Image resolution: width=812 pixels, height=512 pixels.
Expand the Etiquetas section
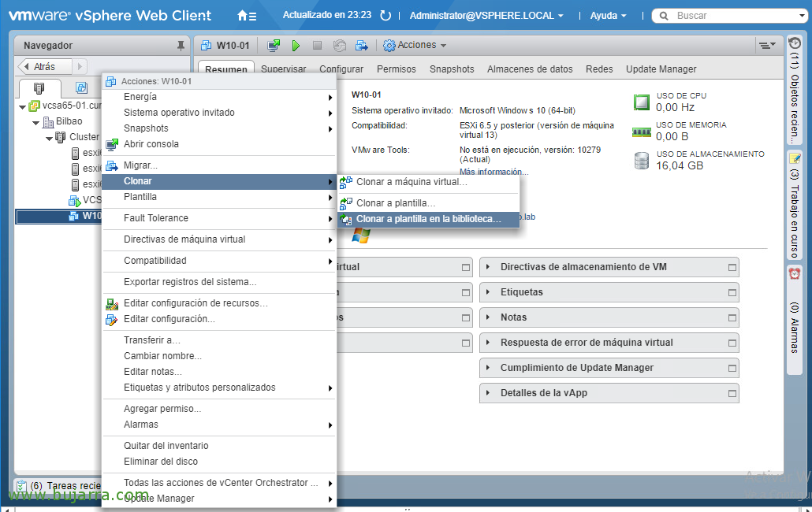[x=488, y=292]
